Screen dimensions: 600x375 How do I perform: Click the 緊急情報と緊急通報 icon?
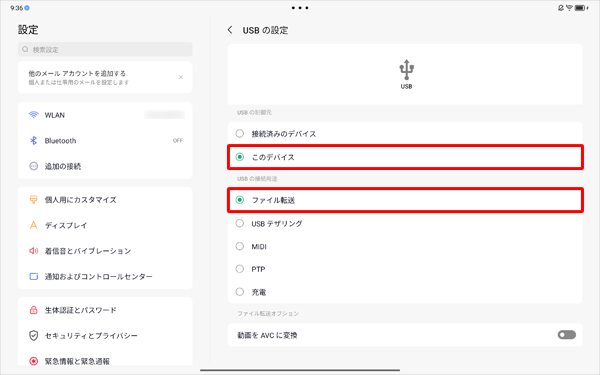[x=34, y=361]
